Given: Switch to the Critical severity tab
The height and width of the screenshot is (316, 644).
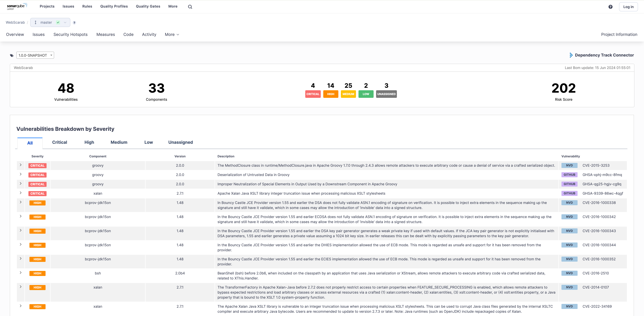Looking at the screenshot, I should (x=60, y=142).
